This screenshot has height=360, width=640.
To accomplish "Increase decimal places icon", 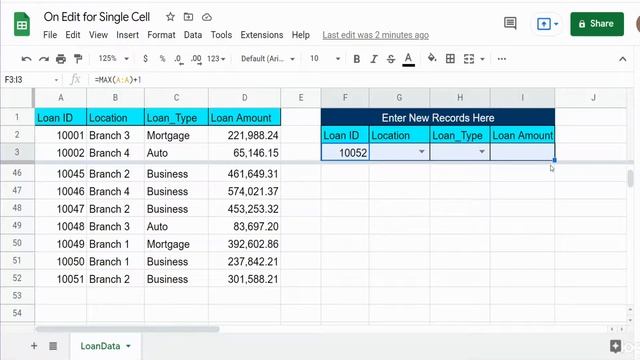I will [x=196, y=59].
